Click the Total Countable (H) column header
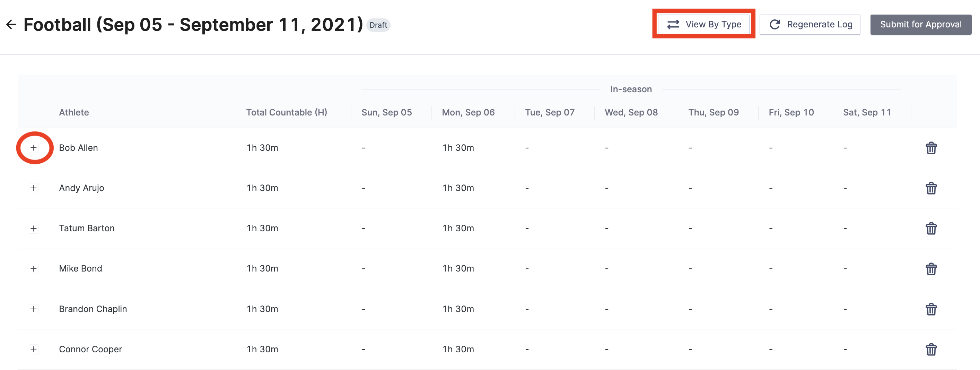Image resolution: width=980 pixels, height=370 pixels. click(x=287, y=112)
